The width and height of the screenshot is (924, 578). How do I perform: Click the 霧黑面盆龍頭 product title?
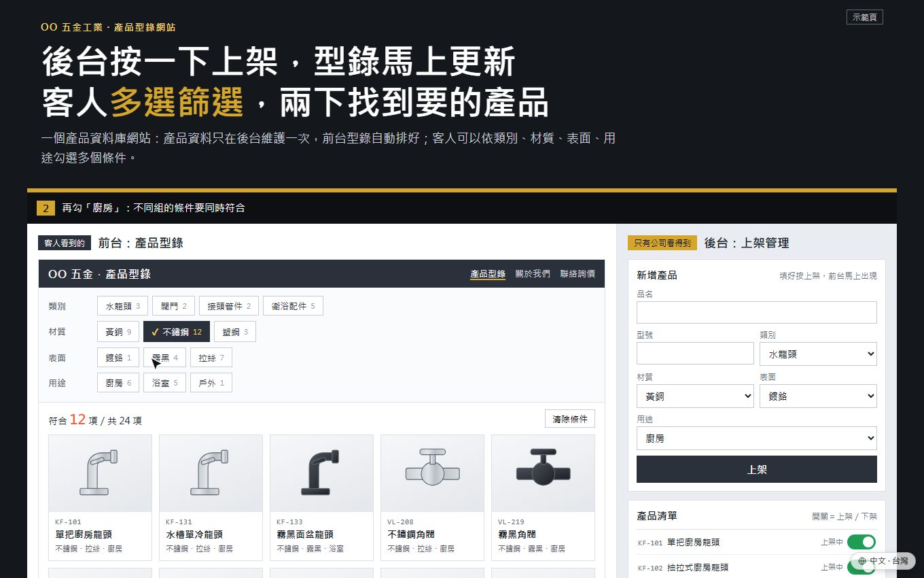pos(305,534)
